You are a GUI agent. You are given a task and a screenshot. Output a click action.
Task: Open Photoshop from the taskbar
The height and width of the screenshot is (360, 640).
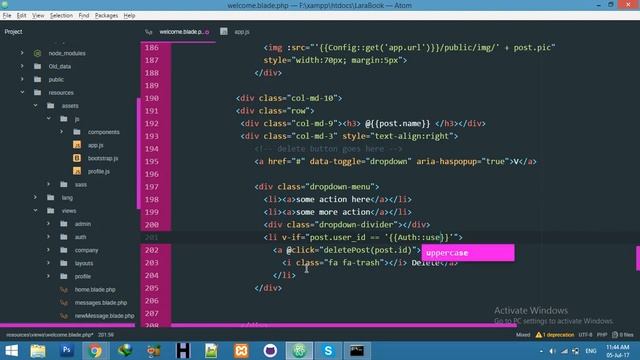pyautogui.click(x=67, y=351)
